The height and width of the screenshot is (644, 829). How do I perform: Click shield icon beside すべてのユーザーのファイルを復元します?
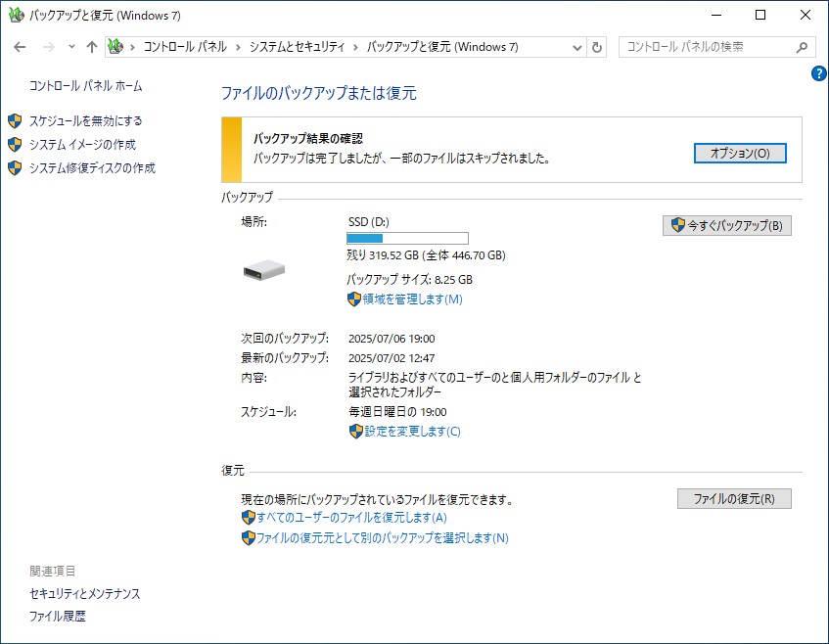249,518
